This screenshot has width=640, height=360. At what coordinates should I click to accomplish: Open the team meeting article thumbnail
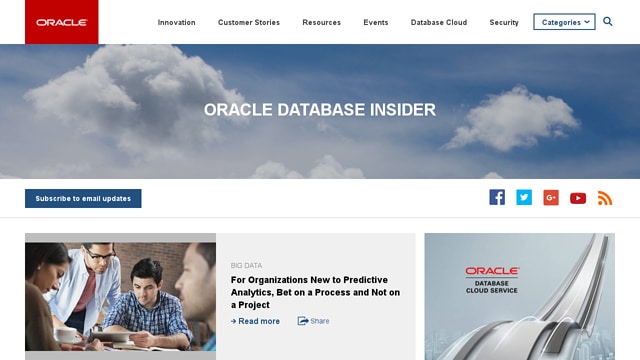(x=120, y=297)
